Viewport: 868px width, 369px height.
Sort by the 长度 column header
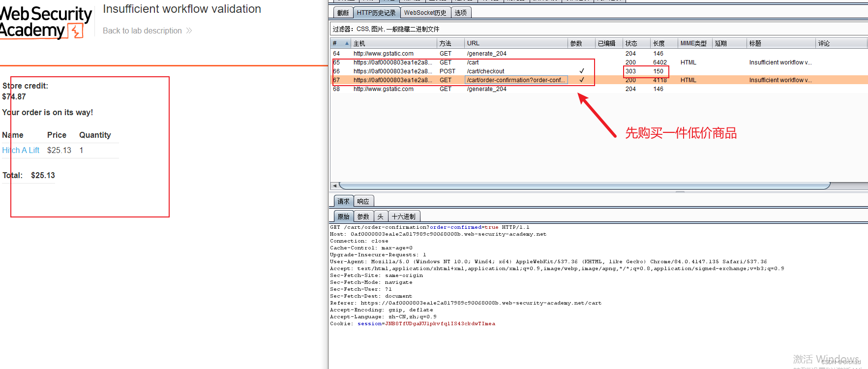(x=664, y=43)
